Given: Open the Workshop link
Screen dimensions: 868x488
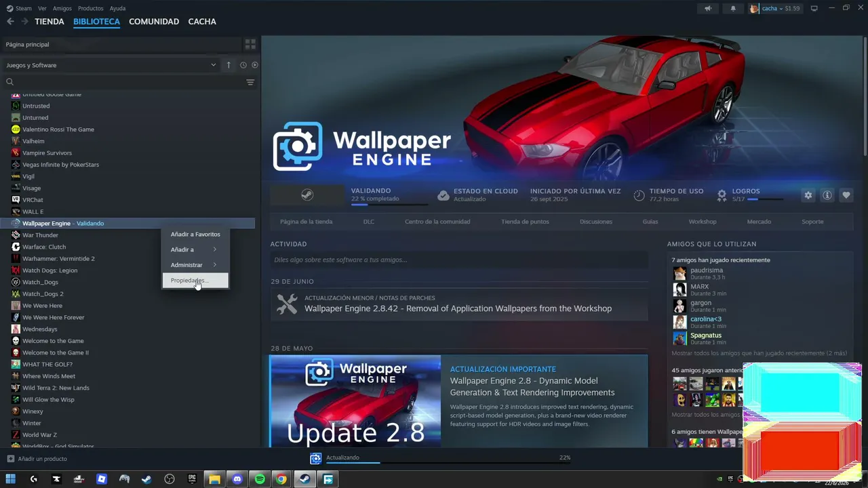Looking at the screenshot, I should coord(703,222).
